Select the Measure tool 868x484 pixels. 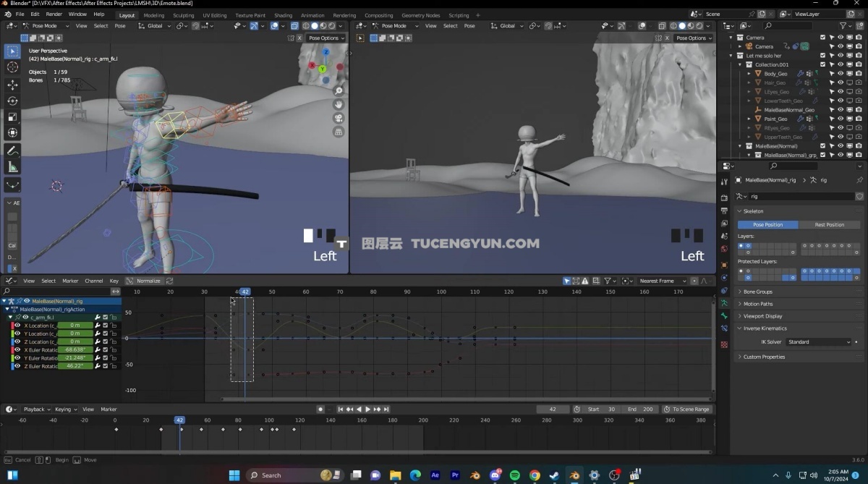[12, 167]
